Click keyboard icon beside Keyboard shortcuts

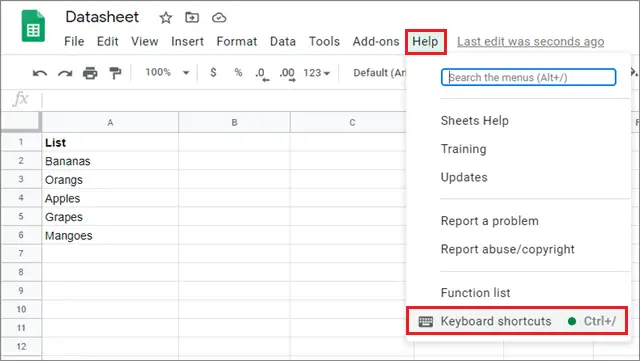426,321
